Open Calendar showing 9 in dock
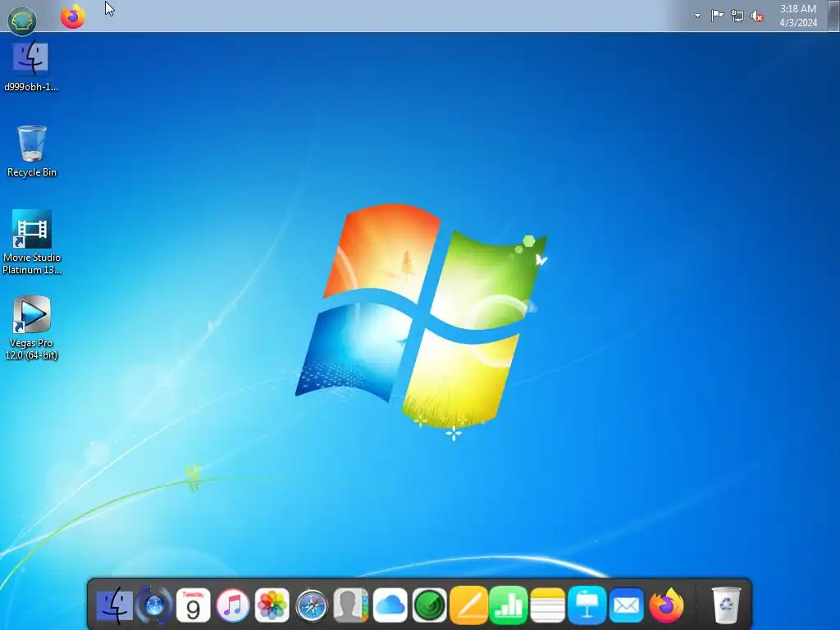This screenshot has width=840, height=630. click(x=193, y=605)
